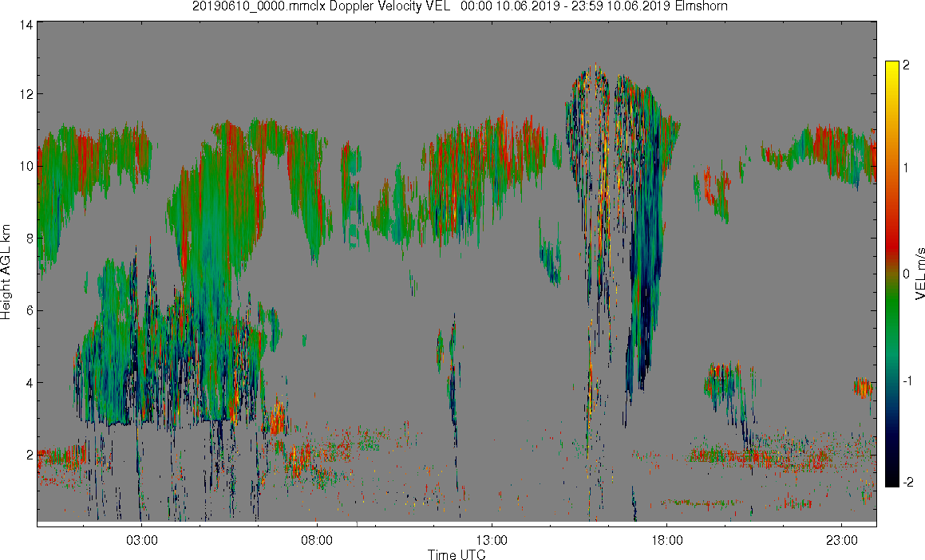Click the colorbar label 0

[906, 274]
